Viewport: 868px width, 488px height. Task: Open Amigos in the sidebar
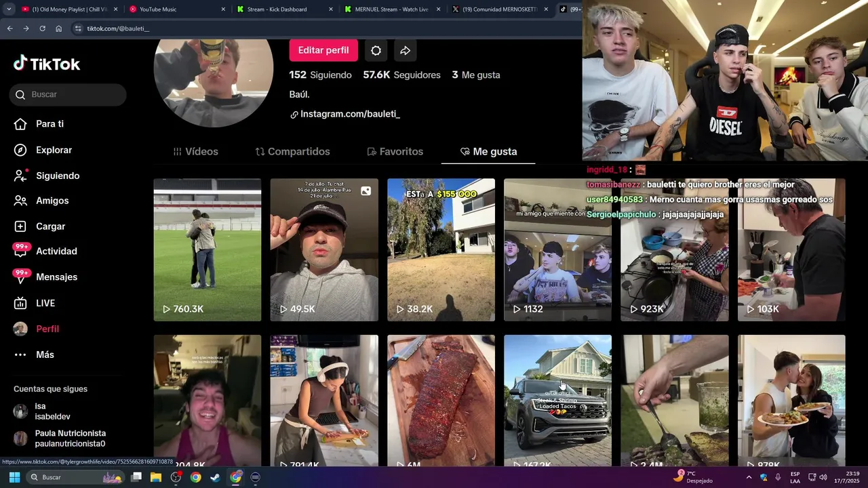coord(41,201)
